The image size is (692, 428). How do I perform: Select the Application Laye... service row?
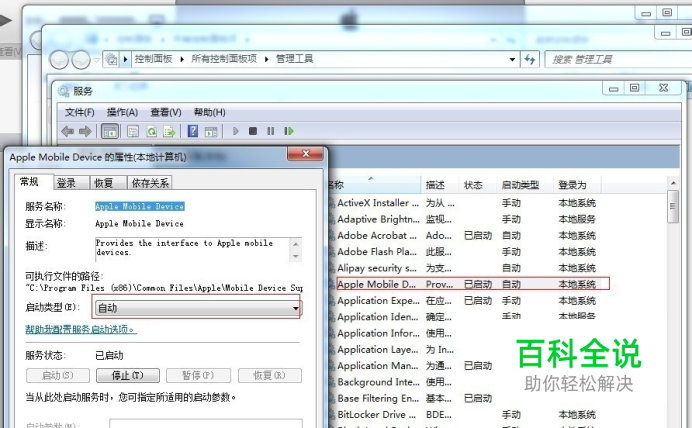click(x=392, y=350)
